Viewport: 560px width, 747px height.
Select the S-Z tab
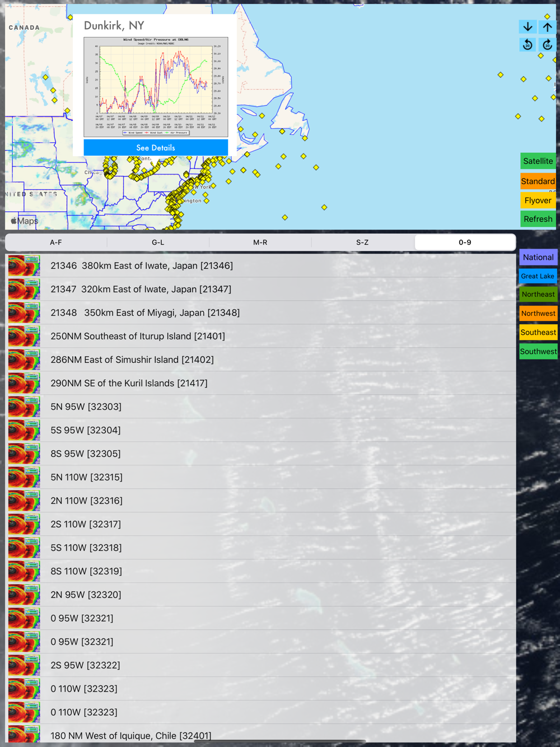tap(362, 242)
